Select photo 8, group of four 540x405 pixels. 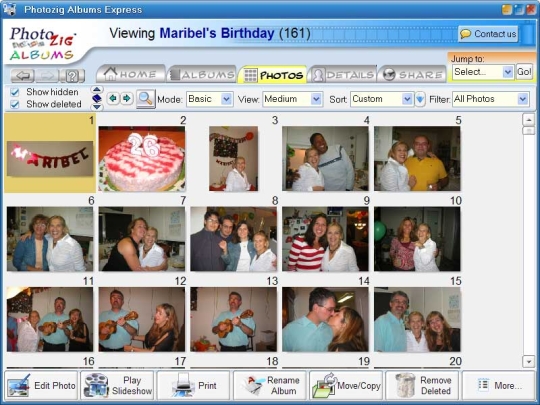click(233, 239)
